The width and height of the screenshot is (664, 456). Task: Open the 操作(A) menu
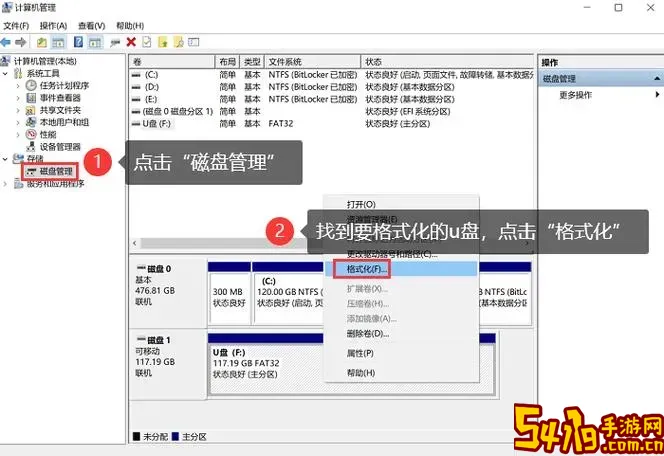coord(53,26)
